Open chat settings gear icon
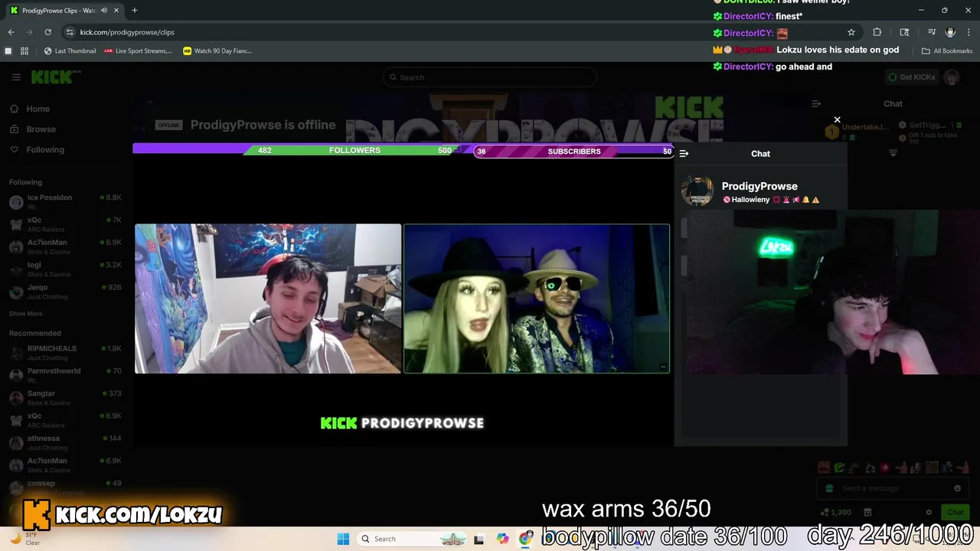980x551 pixels. (x=929, y=513)
